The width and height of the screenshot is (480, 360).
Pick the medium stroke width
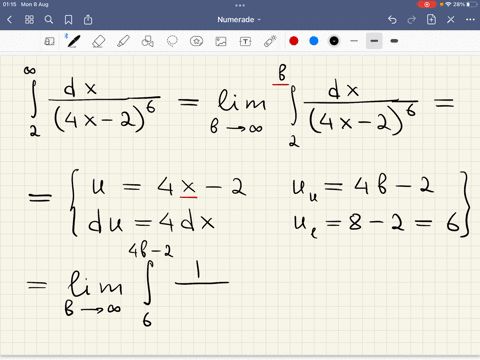pos(374,41)
